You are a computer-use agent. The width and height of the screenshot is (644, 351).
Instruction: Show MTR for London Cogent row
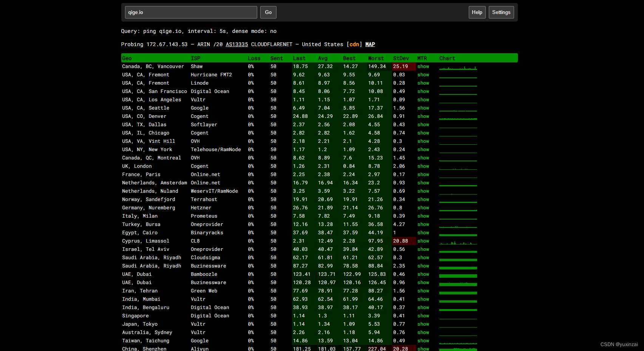[x=423, y=166]
